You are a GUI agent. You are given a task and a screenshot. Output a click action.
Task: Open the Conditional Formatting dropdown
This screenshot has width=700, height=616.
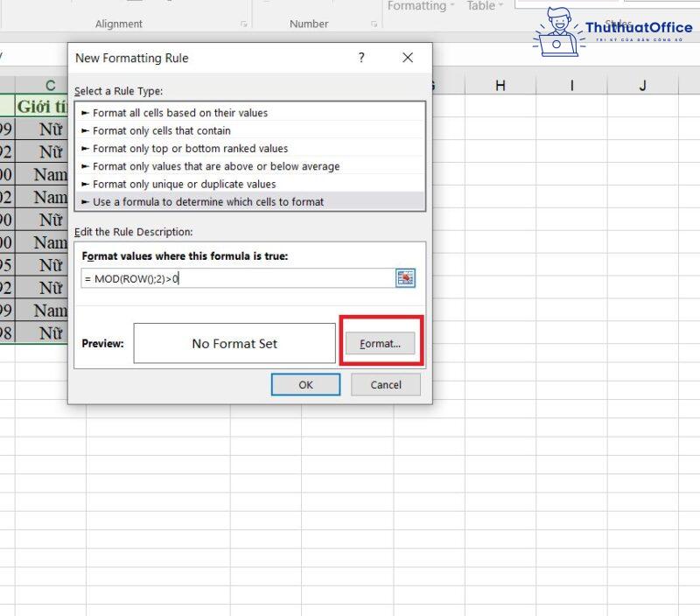tap(420, 7)
